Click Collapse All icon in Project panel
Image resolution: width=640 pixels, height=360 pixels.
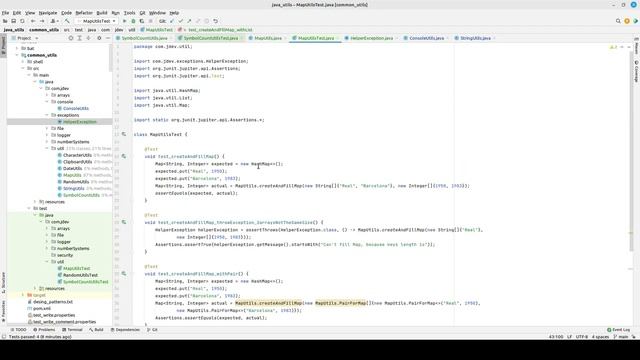(x=88, y=38)
